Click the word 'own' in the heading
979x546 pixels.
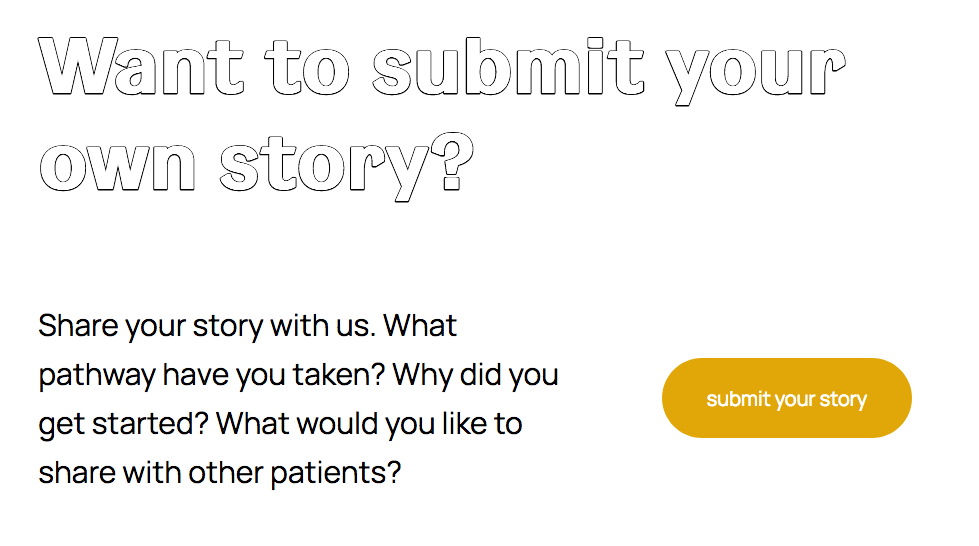point(117,167)
